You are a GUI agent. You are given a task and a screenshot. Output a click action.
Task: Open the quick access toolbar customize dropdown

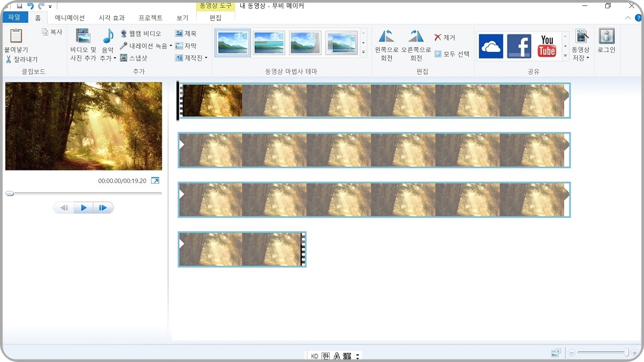coord(50,7)
